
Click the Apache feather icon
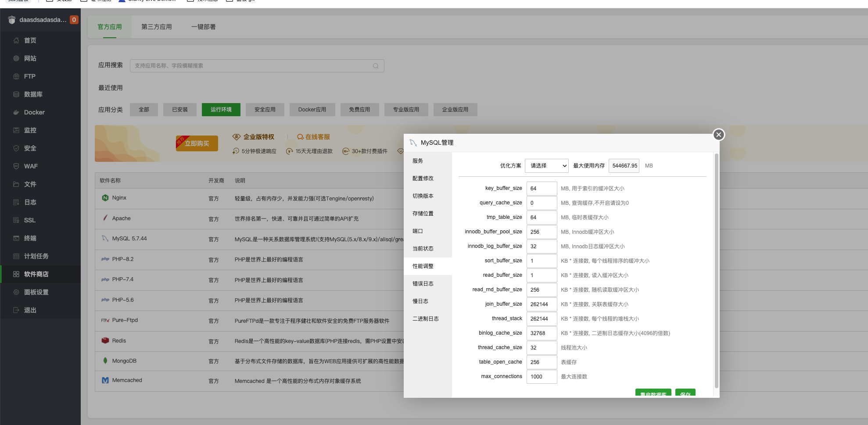(x=105, y=218)
